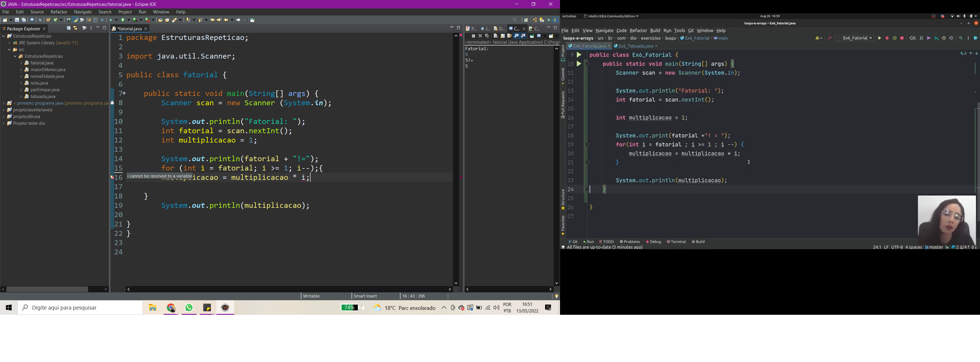
Task: Click the Pin Console icon
Action: [532, 36]
